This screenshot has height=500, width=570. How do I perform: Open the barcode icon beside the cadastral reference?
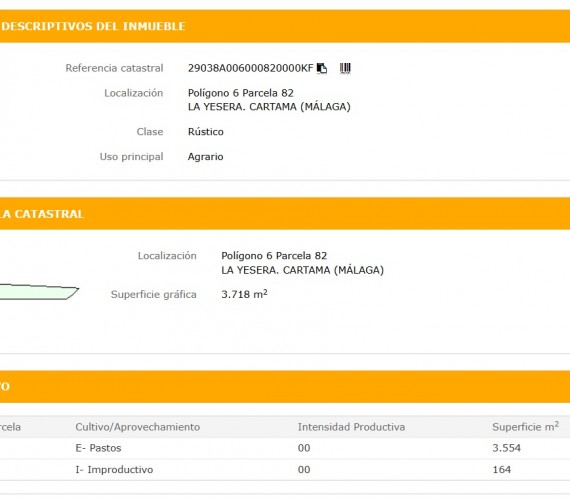coord(345,68)
